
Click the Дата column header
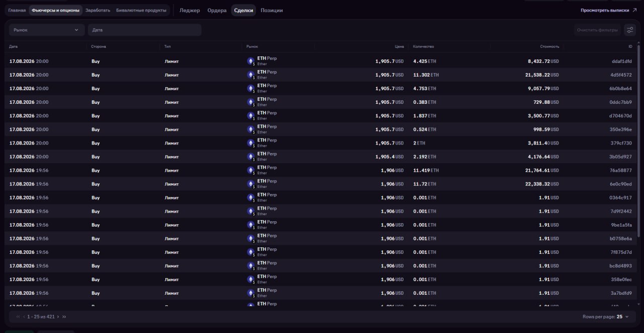point(14,46)
